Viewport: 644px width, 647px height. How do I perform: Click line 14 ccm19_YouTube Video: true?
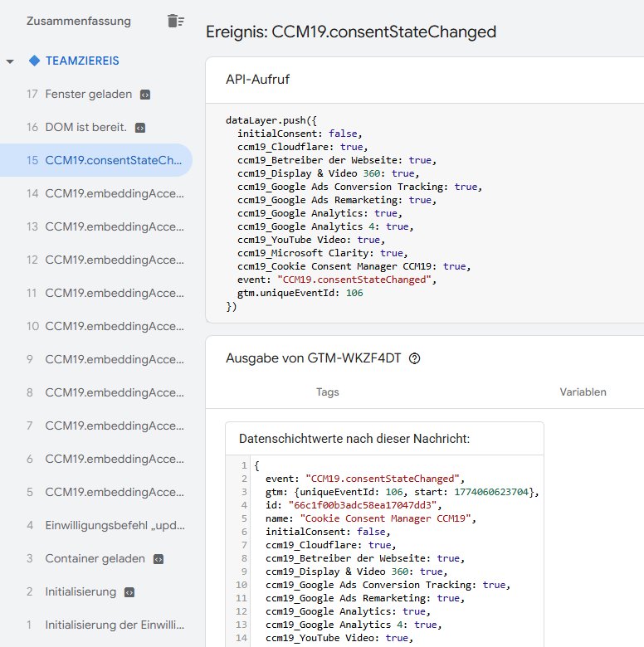coord(339,638)
